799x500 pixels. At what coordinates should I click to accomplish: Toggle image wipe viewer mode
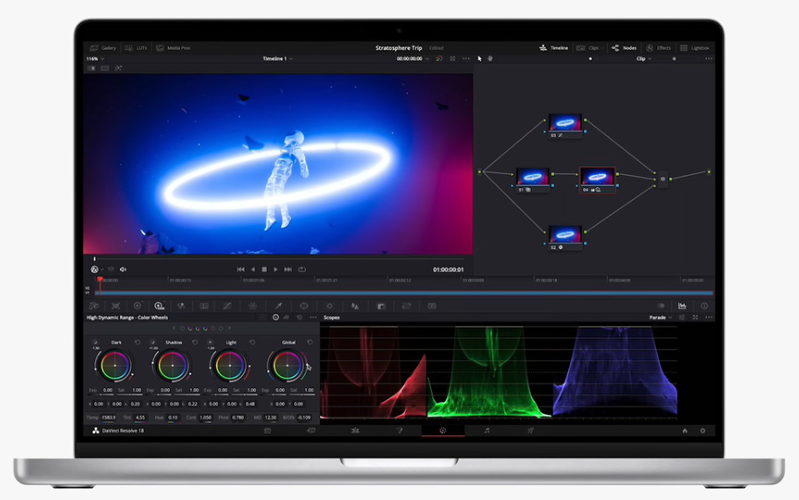91,68
